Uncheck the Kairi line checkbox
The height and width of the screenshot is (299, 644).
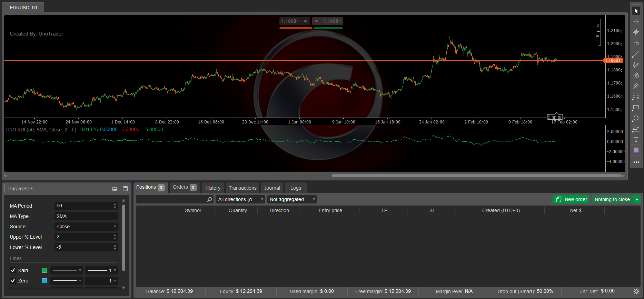coord(13,270)
